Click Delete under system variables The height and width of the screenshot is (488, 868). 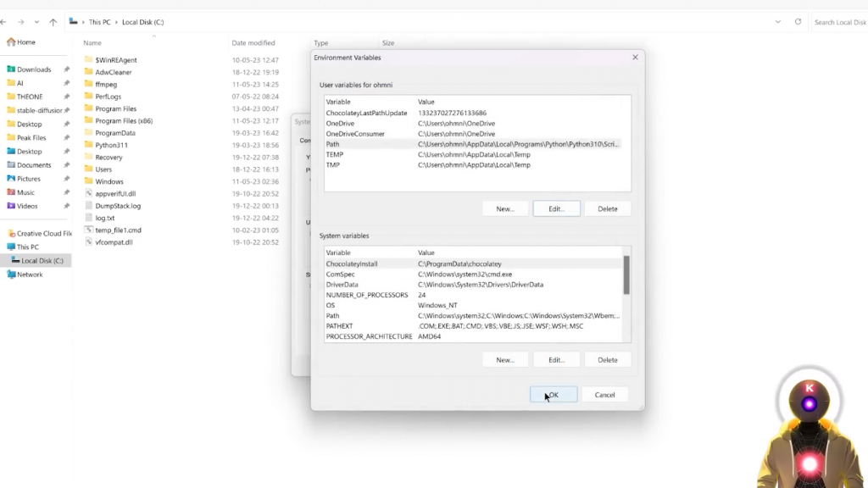tap(607, 359)
